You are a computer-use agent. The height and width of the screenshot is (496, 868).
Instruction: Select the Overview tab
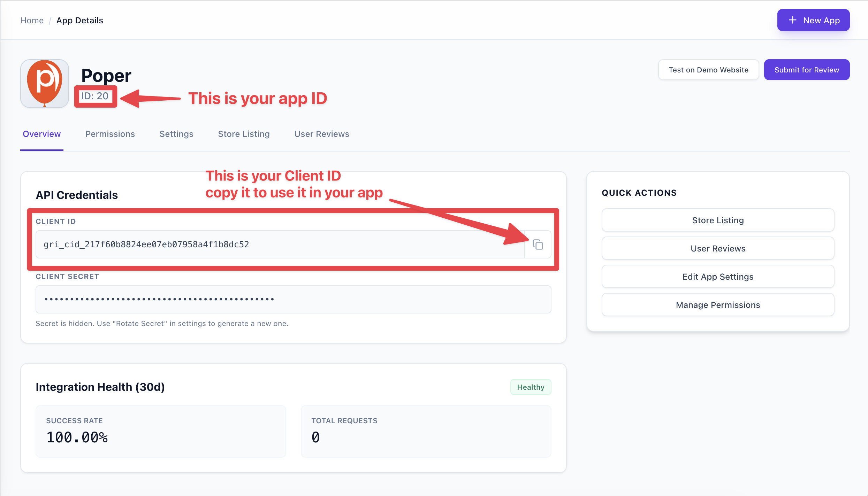[x=41, y=134]
